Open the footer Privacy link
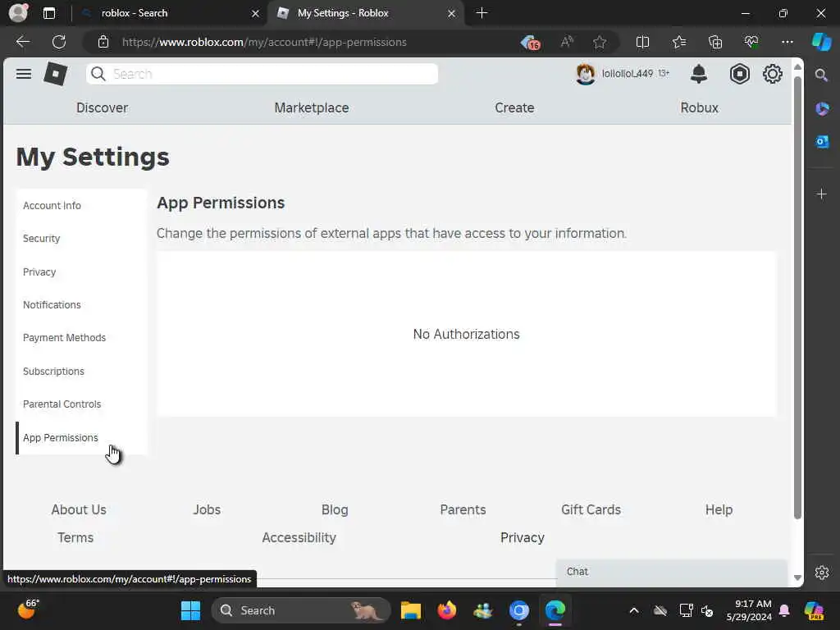Screen dimensions: 840x630 (x=523, y=537)
